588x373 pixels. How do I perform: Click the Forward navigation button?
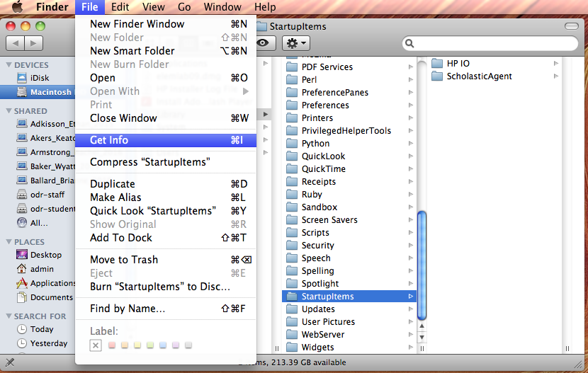pos(34,43)
